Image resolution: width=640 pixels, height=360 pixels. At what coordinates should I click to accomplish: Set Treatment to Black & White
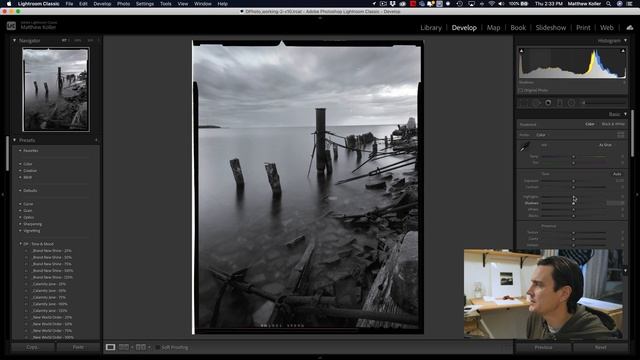[613, 124]
